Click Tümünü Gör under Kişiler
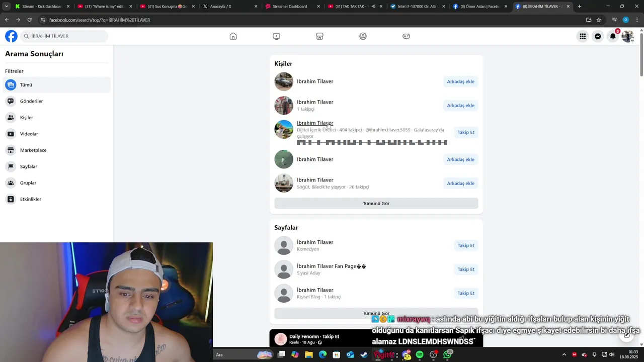This screenshot has height=362, width=644. click(x=376, y=204)
